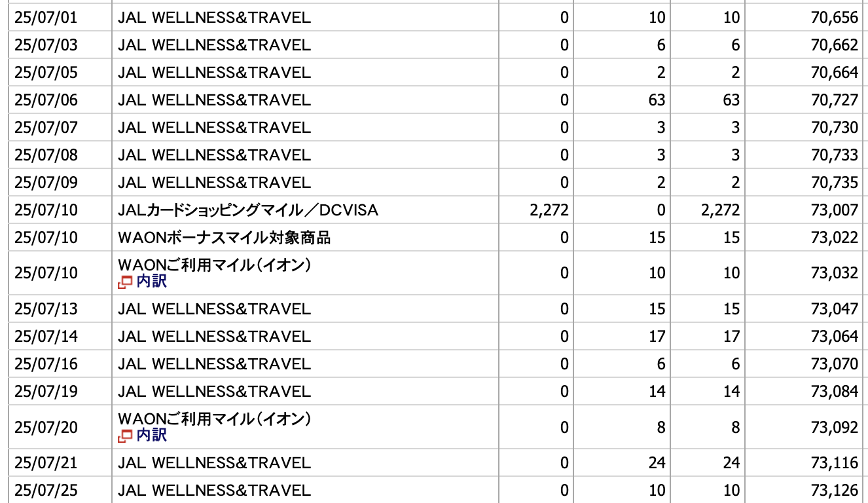Select the WAONボーナスマイル対象商品 entry
The width and height of the screenshot is (868, 503).
(x=225, y=238)
